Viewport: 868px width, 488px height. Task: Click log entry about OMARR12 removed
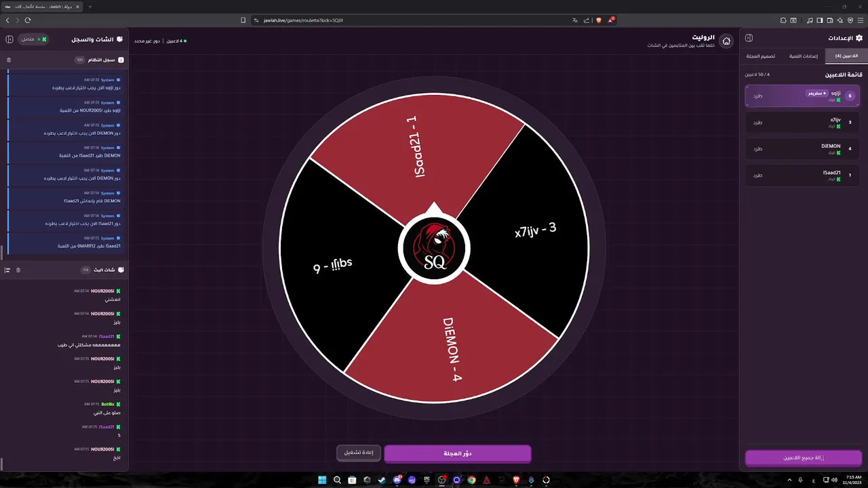click(66, 242)
